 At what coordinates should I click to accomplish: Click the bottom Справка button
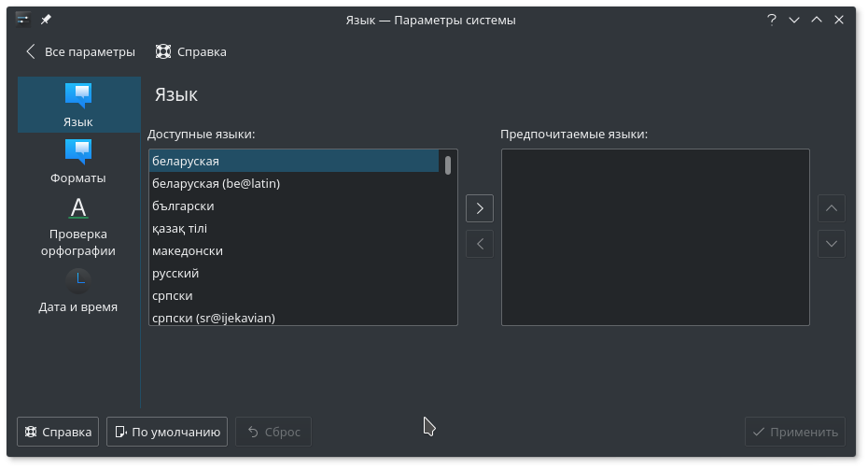(x=58, y=432)
